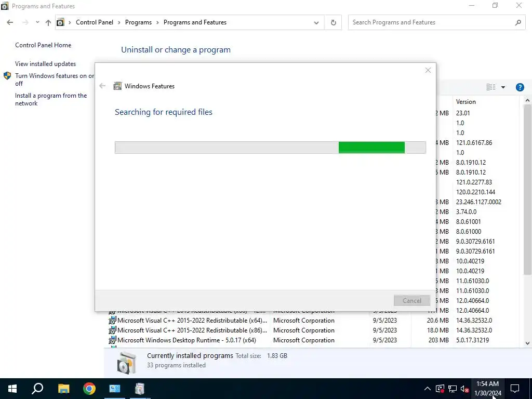Expand the address bar history dropdown
This screenshot has height=399, width=532.
point(316,23)
